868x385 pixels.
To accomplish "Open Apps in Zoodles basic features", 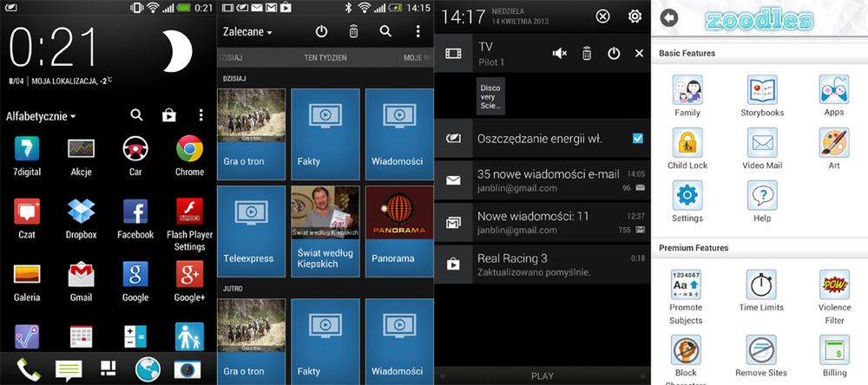I will tap(834, 96).
